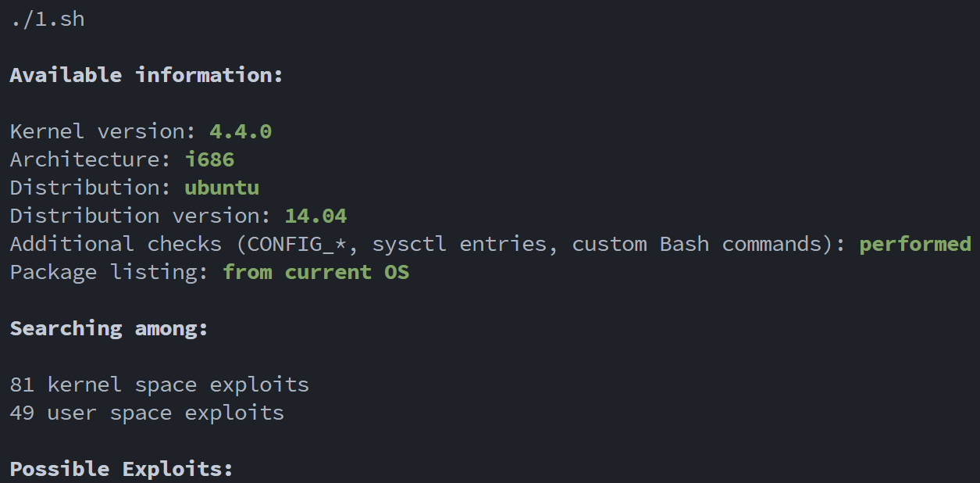This screenshot has height=483, width=980.
Task: Select the kernel version value 4.4.0
Action: [x=241, y=131]
